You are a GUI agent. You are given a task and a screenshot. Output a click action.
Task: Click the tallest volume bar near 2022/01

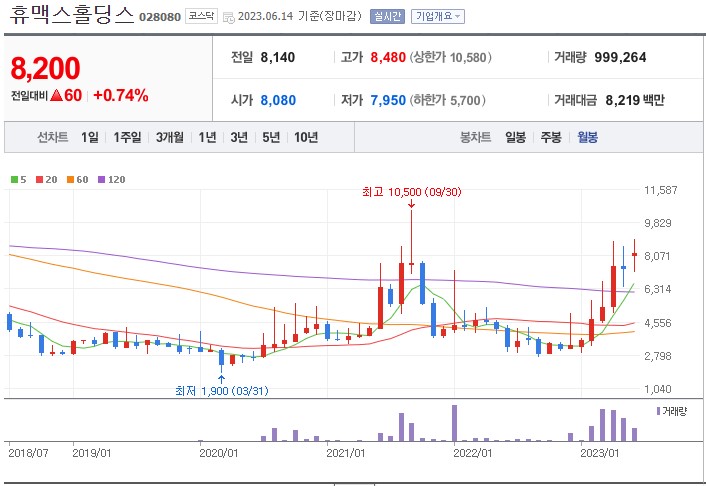click(x=454, y=423)
